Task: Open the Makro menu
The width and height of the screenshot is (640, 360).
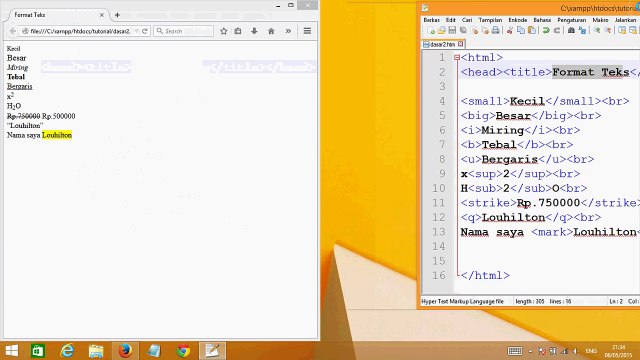Action: pyautogui.click(x=600, y=20)
